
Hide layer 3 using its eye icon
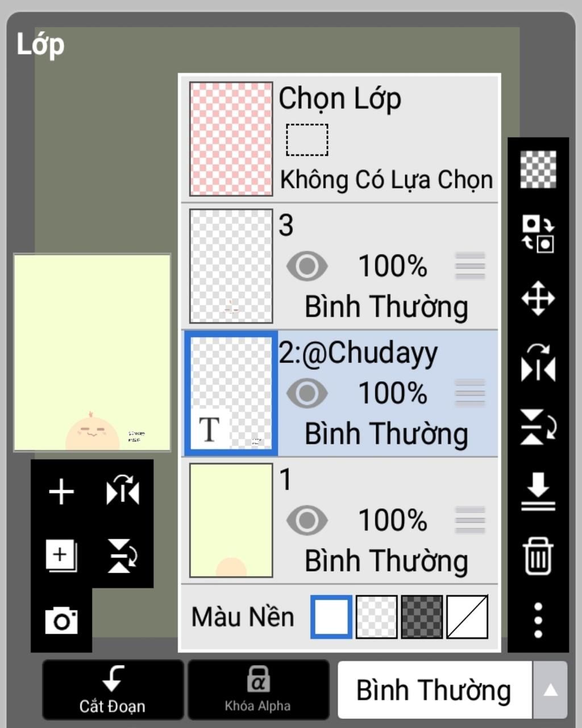tap(307, 266)
